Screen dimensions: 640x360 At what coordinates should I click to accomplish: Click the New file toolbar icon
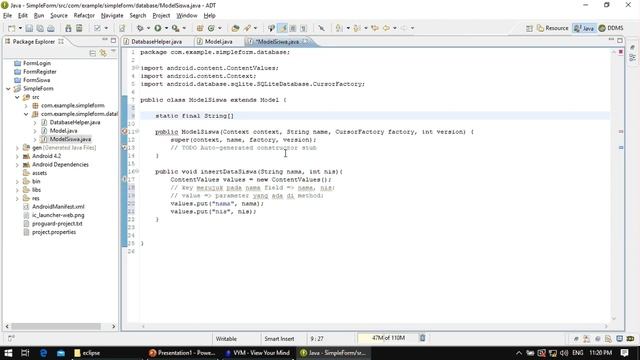[x=11, y=28]
